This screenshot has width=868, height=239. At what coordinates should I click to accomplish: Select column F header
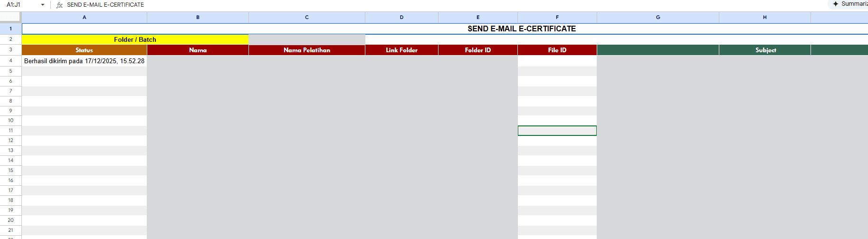(557, 17)
